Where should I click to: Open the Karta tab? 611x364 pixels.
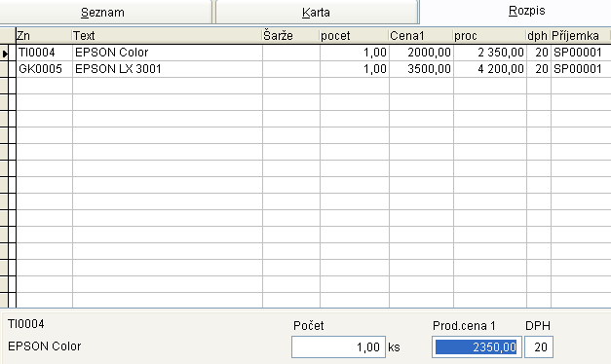coord(317,12)
